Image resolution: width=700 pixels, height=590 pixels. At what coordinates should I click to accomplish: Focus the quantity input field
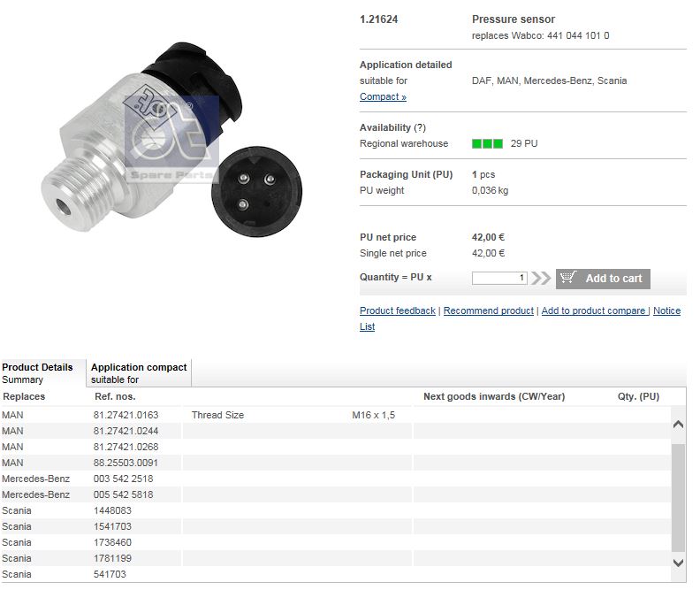(499, 278)
